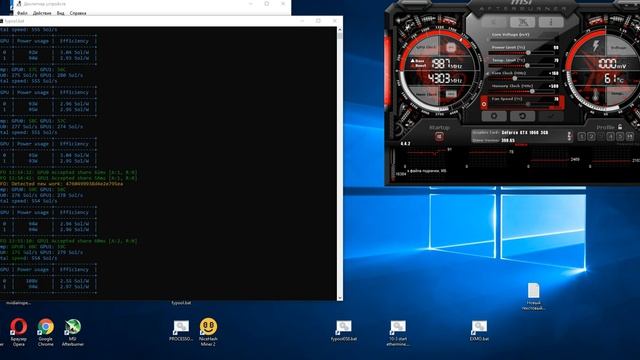The image size is (640, 360).
Task: Click console scrollbar up arrow
Action: coord(340,30)
